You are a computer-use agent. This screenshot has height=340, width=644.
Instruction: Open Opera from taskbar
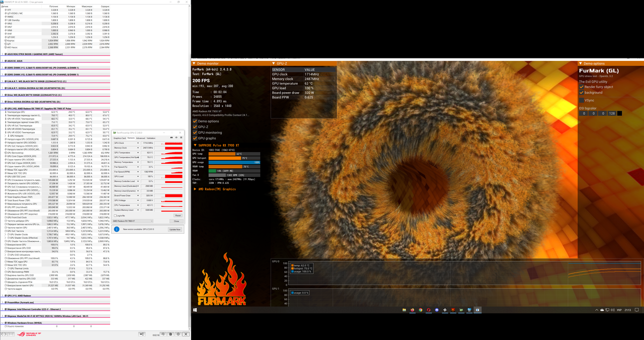pyautogui.click(x=429, y=310)
